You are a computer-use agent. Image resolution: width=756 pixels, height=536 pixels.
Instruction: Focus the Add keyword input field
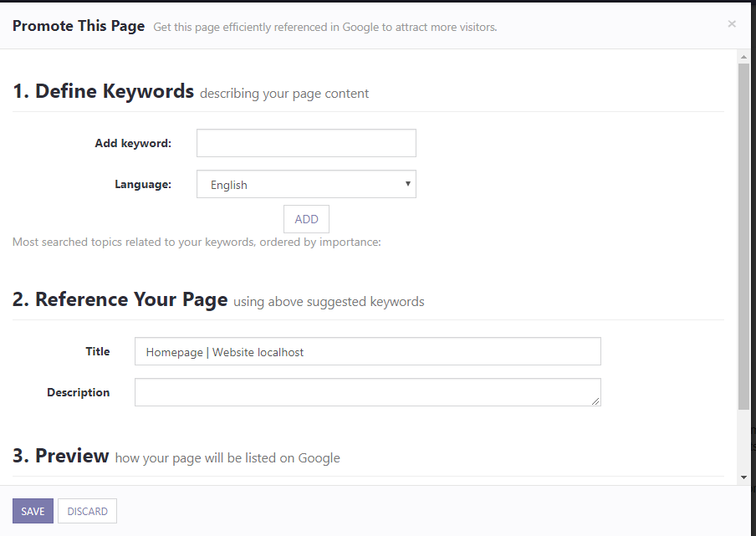pyautogui.click(x=306, y=143)
